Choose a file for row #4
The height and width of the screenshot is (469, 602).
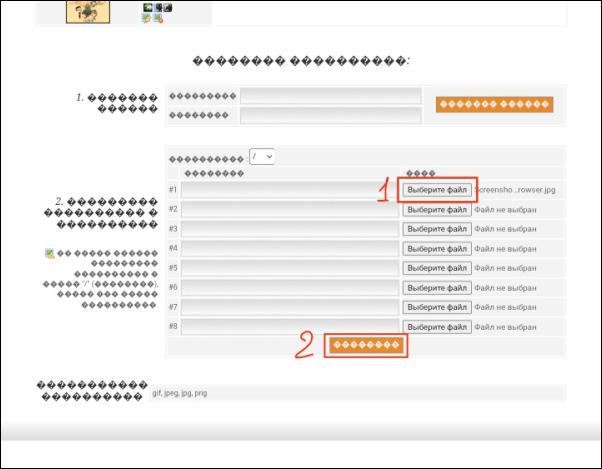pos(437,248)
